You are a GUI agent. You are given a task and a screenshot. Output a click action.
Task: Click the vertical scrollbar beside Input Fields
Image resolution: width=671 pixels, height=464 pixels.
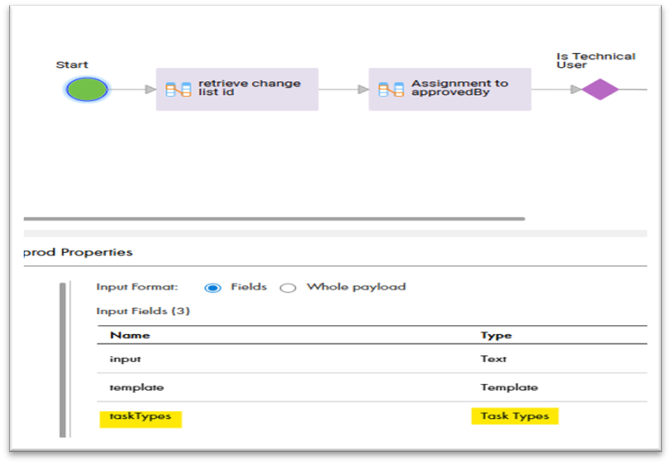click(x=63, y=360)
